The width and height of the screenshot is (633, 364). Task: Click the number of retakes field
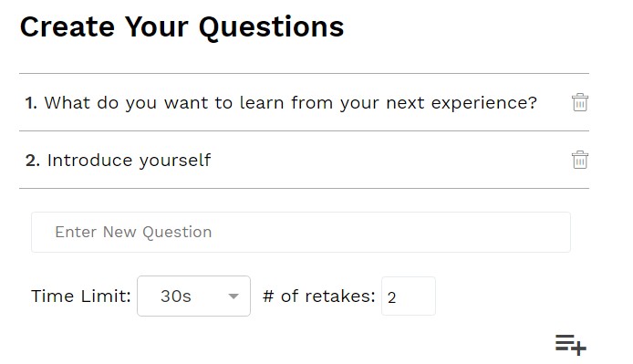tap(409, 296)
